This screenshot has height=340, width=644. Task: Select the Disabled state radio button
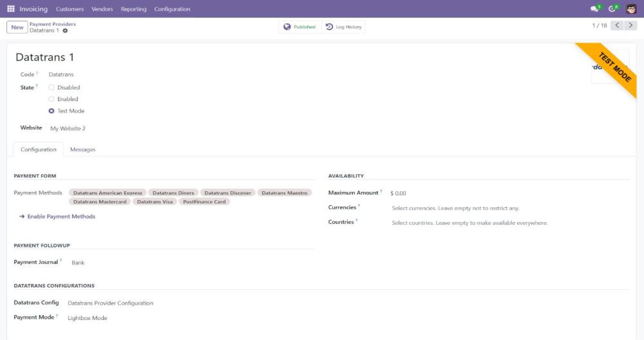pyautogui.click(x=52, y=88)
